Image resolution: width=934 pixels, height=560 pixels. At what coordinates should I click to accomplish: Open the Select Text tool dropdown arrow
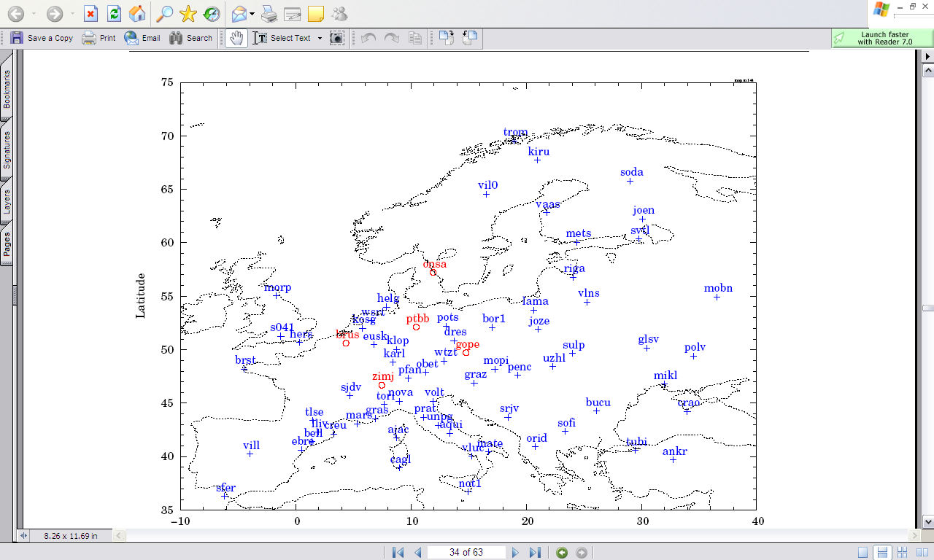click(320, 38)
